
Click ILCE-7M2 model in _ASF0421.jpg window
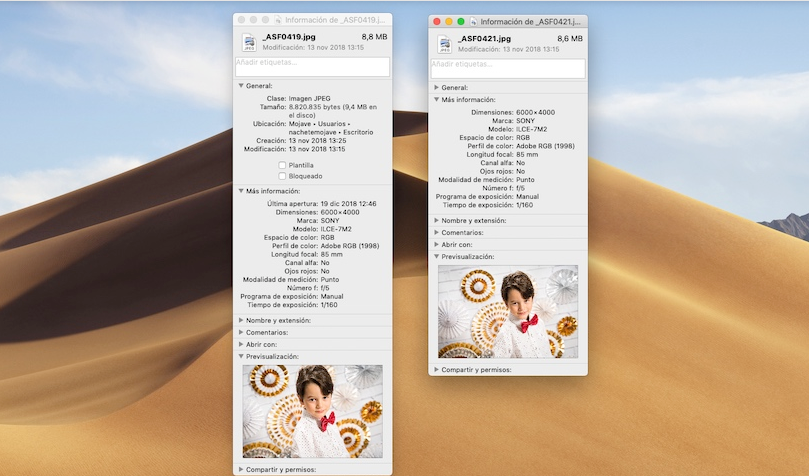coord(531,129)
